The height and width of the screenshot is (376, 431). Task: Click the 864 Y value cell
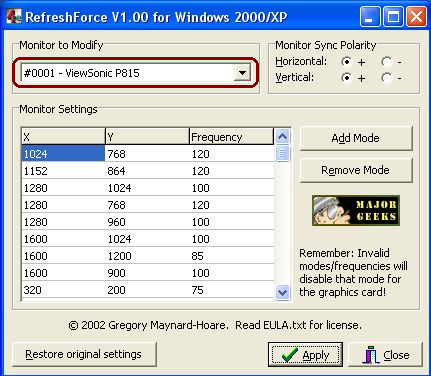pos(116,171)
